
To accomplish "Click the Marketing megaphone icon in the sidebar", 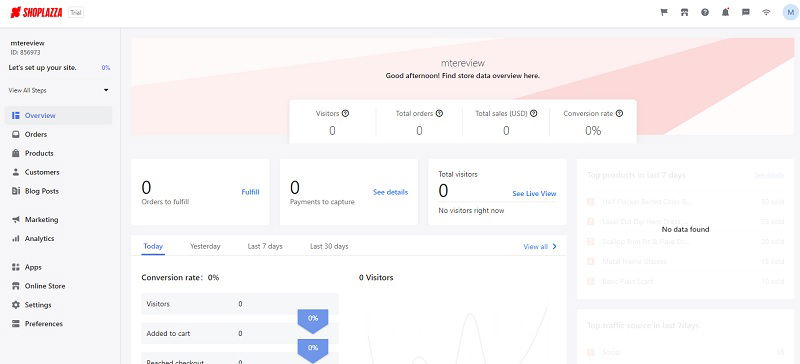I will (15, 220).
